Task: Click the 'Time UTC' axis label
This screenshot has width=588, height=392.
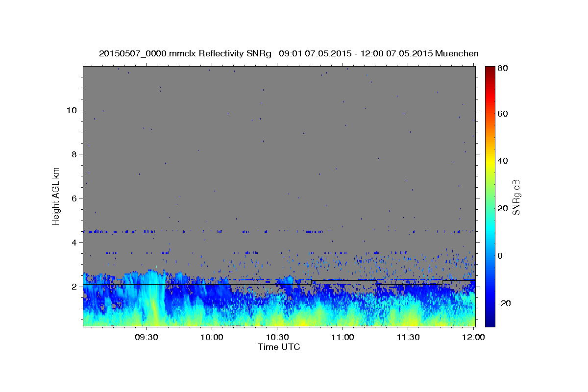Action: [279, 347]
